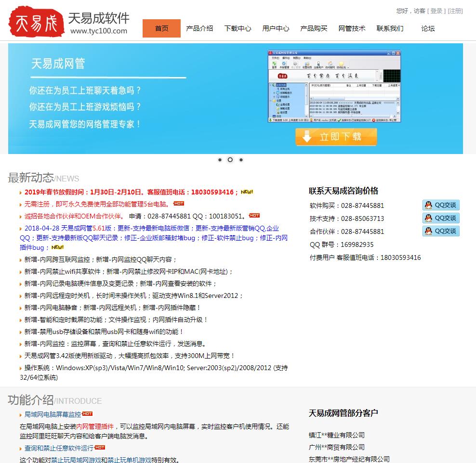Screen dimensions: 476x463
Task: Select the second banner carousel dot
Action: (230, 160)
